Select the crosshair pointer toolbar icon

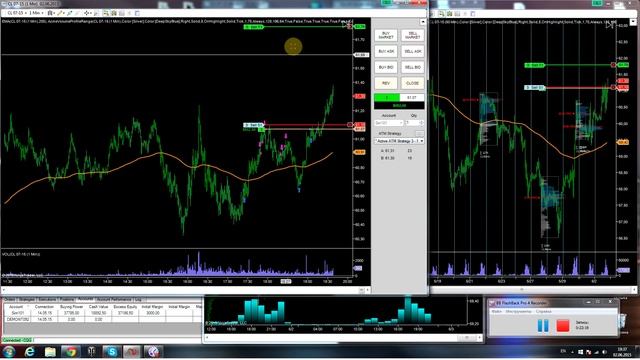(x=87, y=13)
